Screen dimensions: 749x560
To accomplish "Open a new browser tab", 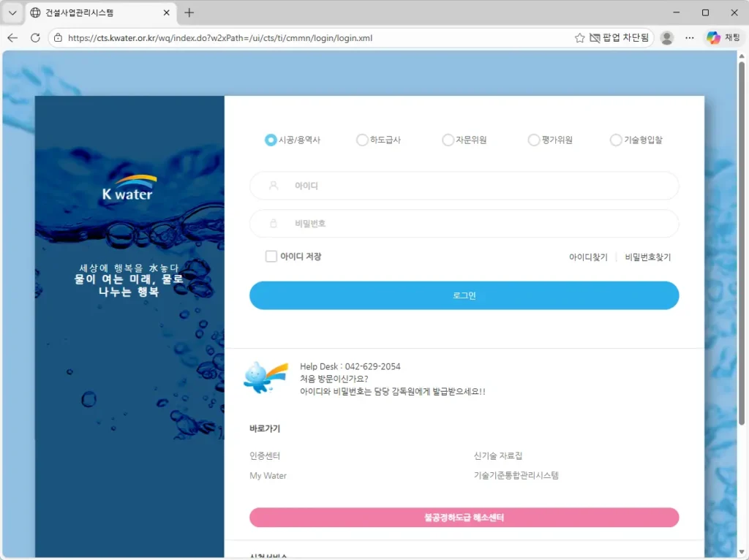I will pos(189,12).
